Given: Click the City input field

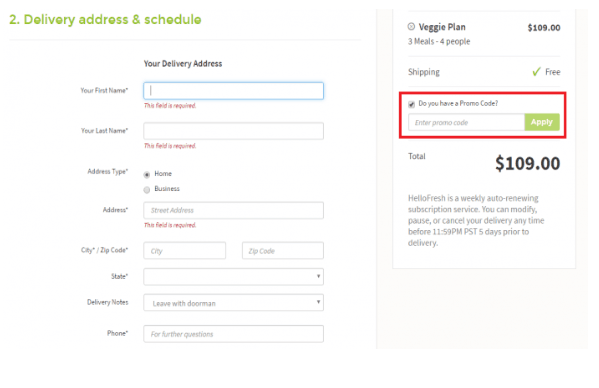Looking at the screenshot, I should [185, 251].
